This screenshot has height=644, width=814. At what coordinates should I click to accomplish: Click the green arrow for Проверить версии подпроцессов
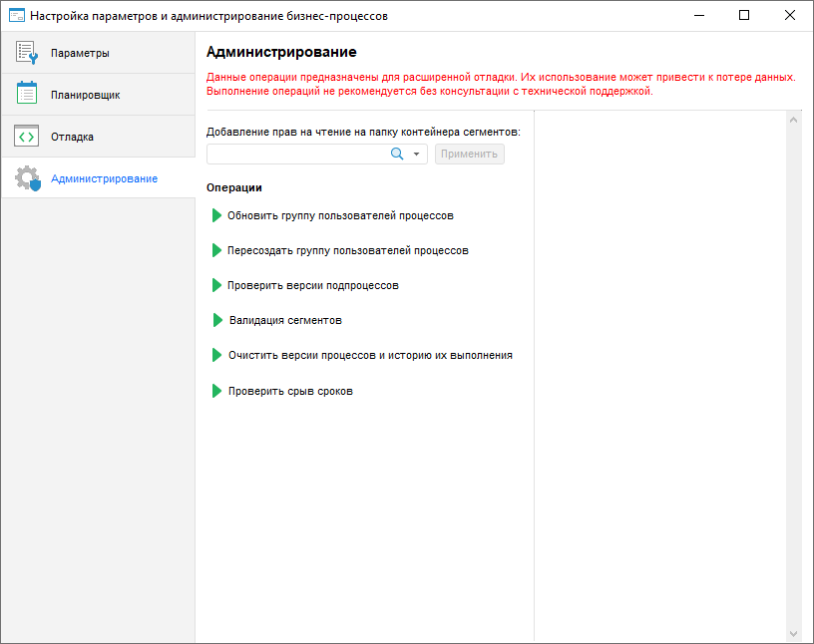217,285
